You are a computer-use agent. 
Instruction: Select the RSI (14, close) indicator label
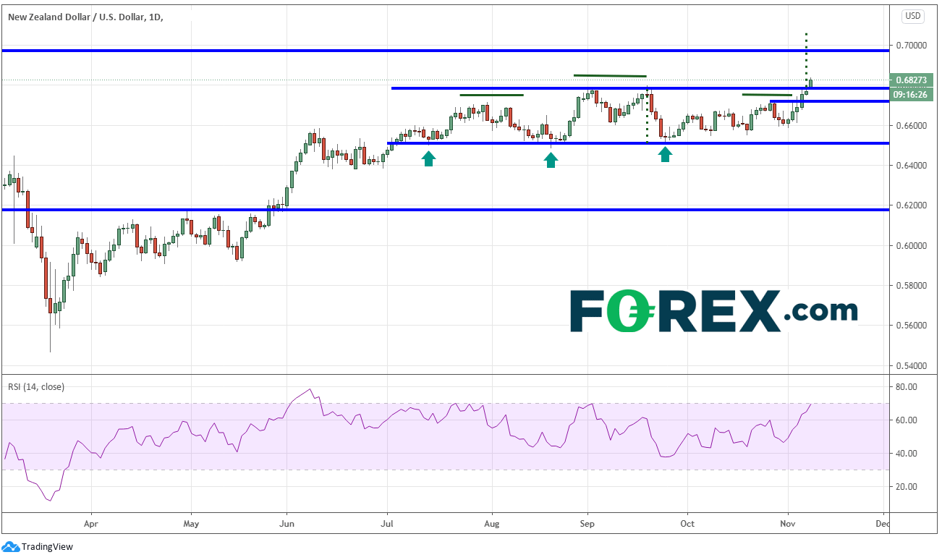36,387
